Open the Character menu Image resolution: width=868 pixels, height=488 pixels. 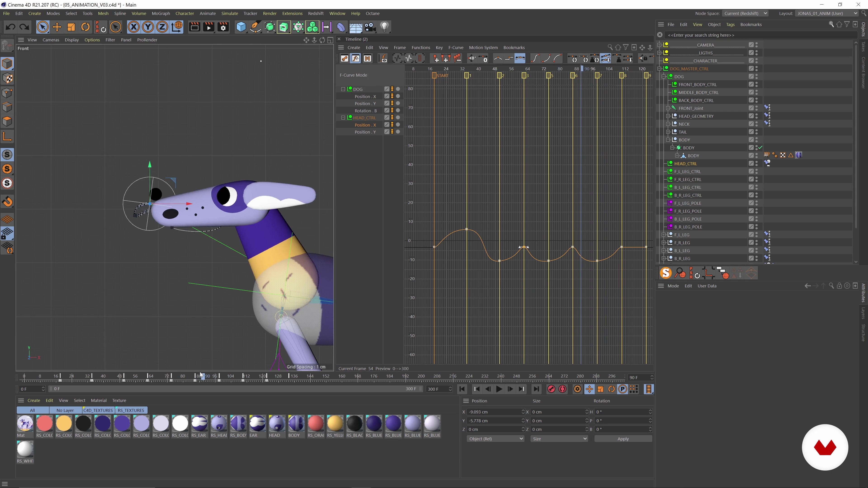185,14
